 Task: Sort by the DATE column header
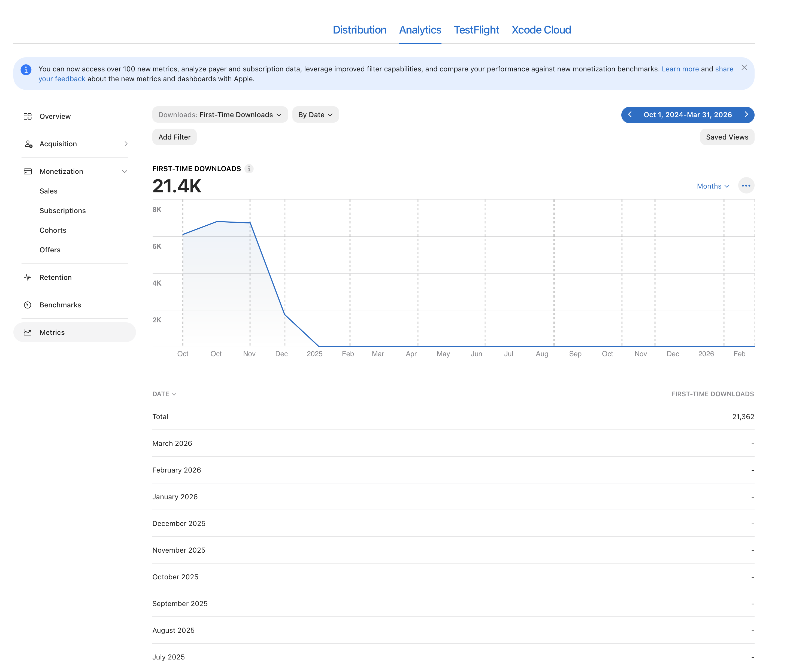[164, 394]
